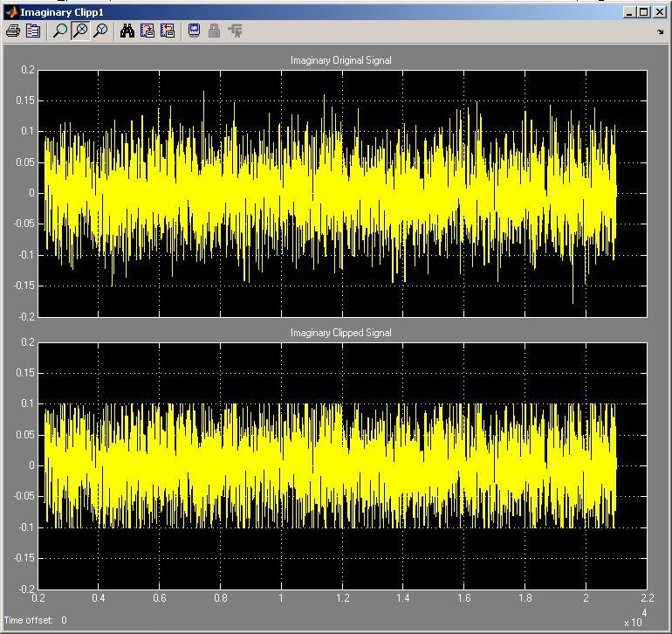Click the dock scope arrow icon

(660, 31)
